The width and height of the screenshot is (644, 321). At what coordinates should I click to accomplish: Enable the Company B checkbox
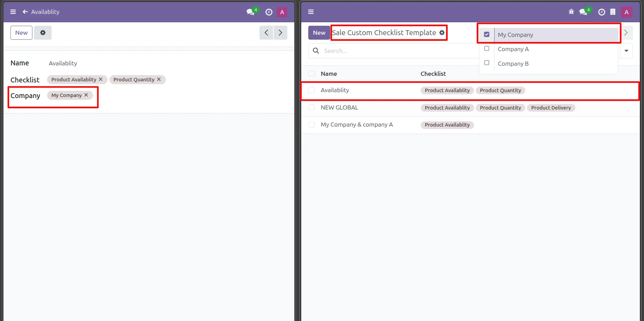tap(487, 63)
